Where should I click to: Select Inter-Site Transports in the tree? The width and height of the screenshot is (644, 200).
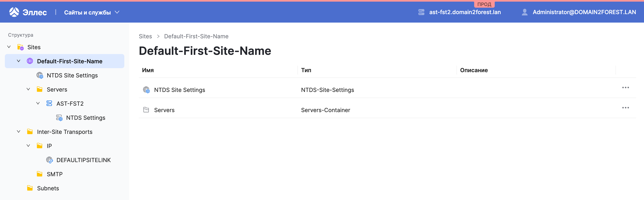coord(65,132)
